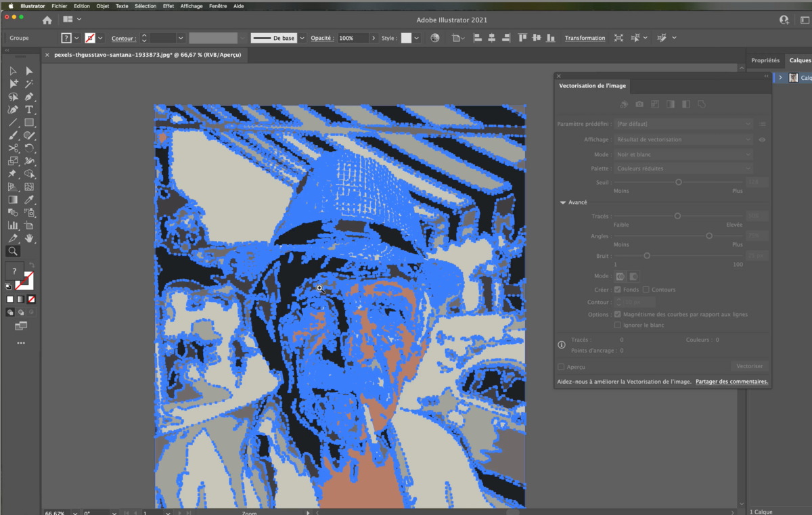The width and height of the screenshot is (812, 515).
Task: Toggle the Fonds checkbox
Action: coord(618,290)
